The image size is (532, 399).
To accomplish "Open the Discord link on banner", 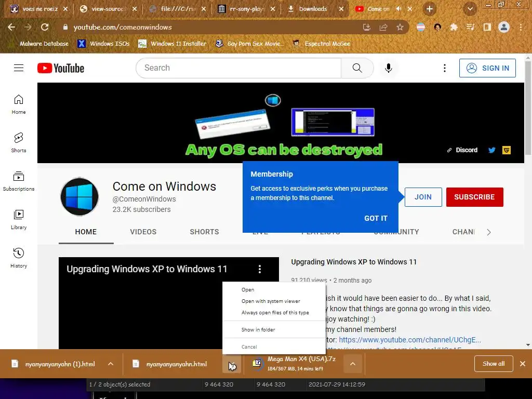I will (462, 150).
